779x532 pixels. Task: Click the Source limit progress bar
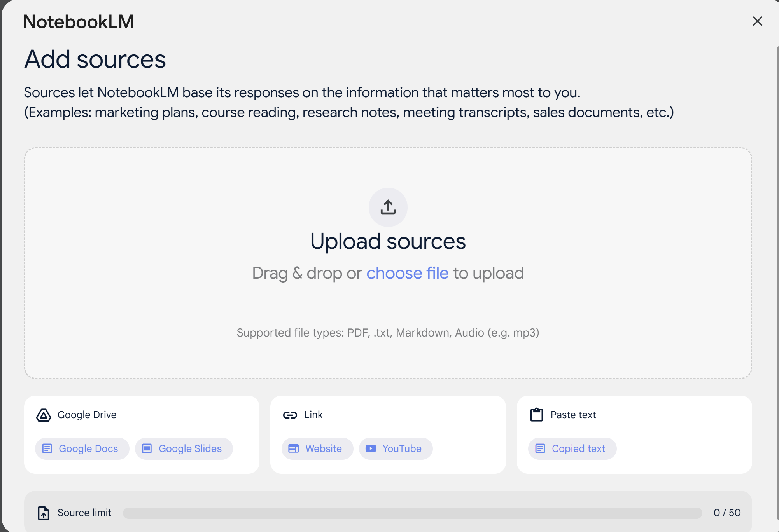[x=412, y=513]
